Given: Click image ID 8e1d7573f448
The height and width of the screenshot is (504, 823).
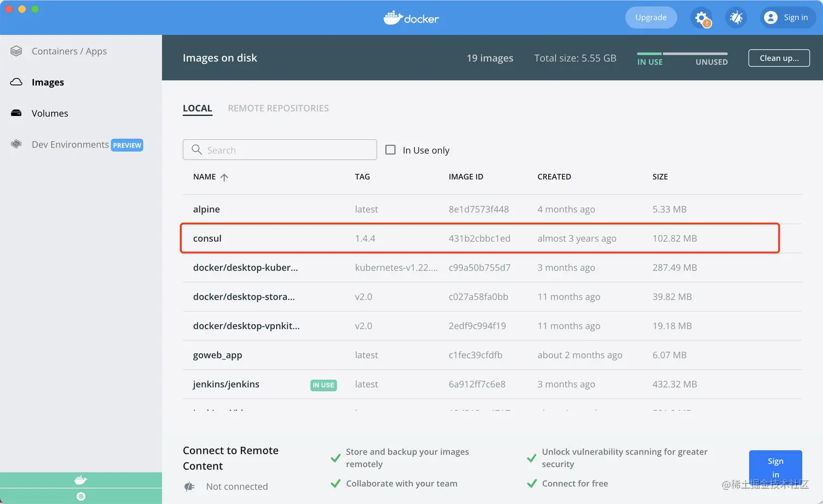Looking at the screenshot, I should 479,209.
